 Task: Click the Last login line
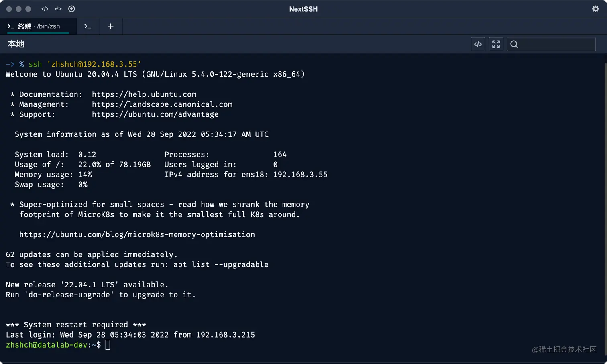pos(130,335)
